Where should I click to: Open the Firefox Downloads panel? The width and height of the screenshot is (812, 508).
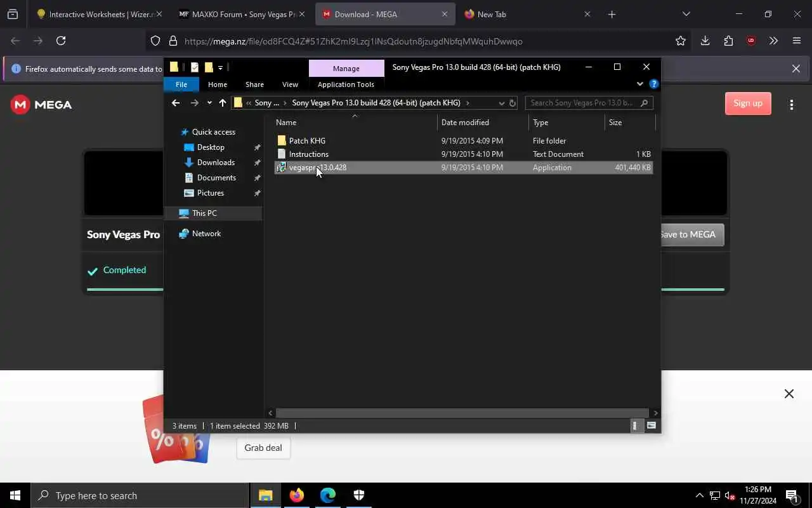[x=705, y=41]
